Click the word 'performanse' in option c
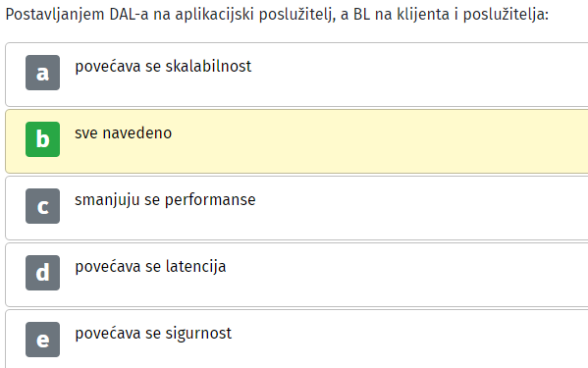Image resolution: width=588 pixels, height=368 pixels. point(210,201)
